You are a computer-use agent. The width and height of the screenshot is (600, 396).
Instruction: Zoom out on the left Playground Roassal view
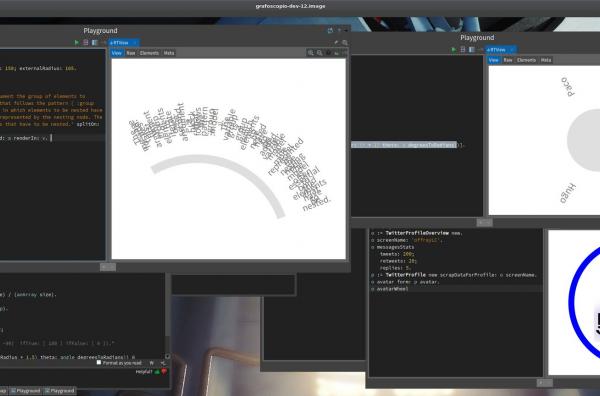click(x=320, y=53)
